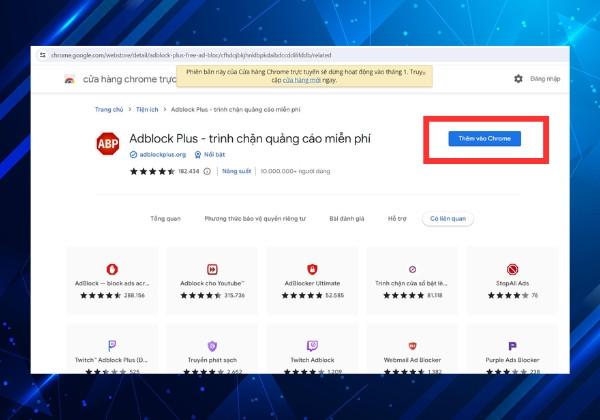Click the Adblock cho Youtube icon
This screenshot has height=420, width=600.
[212, 269]
